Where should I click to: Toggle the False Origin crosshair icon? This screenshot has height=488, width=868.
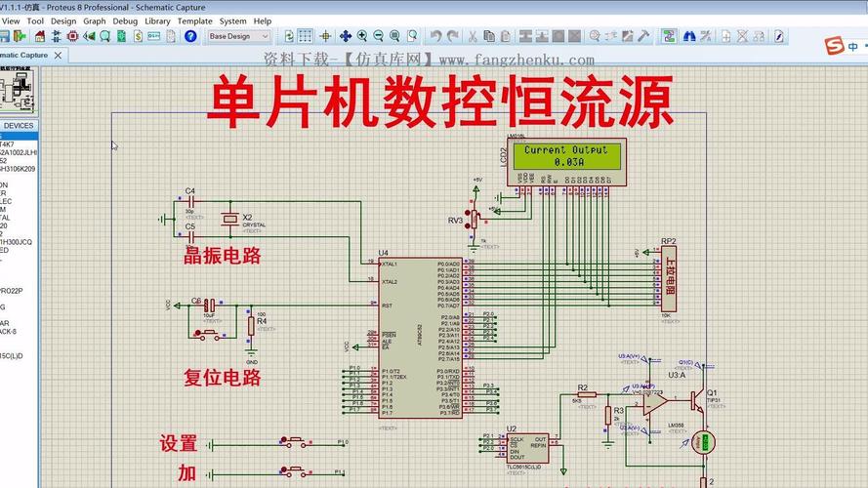coord(325,36)
